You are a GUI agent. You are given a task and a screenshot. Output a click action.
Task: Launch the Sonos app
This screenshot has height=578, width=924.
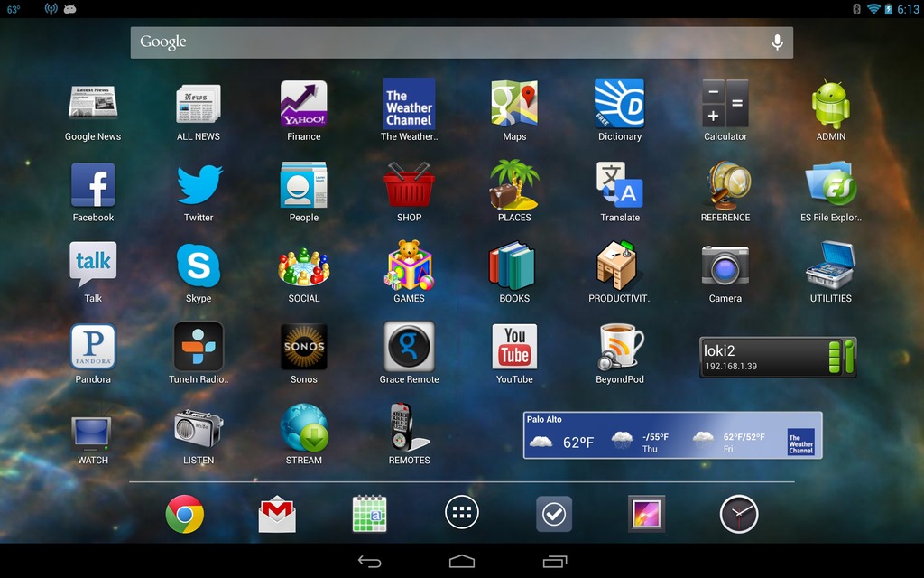303,346
